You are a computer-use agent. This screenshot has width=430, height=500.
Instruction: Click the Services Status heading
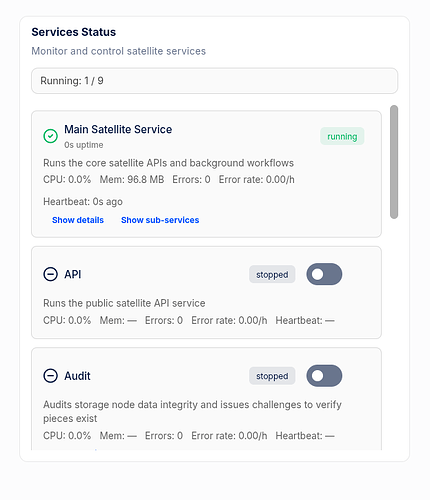tap(74, 32)
